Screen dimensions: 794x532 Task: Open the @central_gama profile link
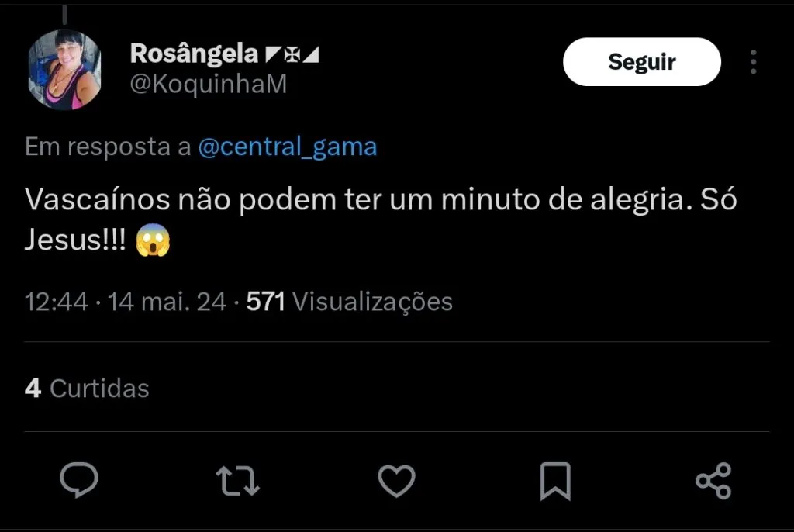[x=288, y=147]
